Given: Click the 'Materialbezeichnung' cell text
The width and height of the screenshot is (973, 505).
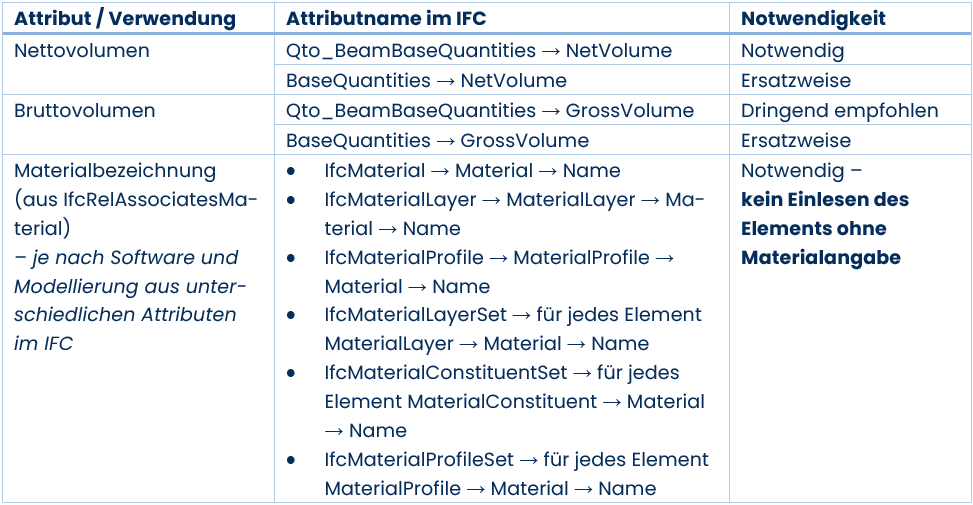Looking at the screenshot, I should 115,171.
